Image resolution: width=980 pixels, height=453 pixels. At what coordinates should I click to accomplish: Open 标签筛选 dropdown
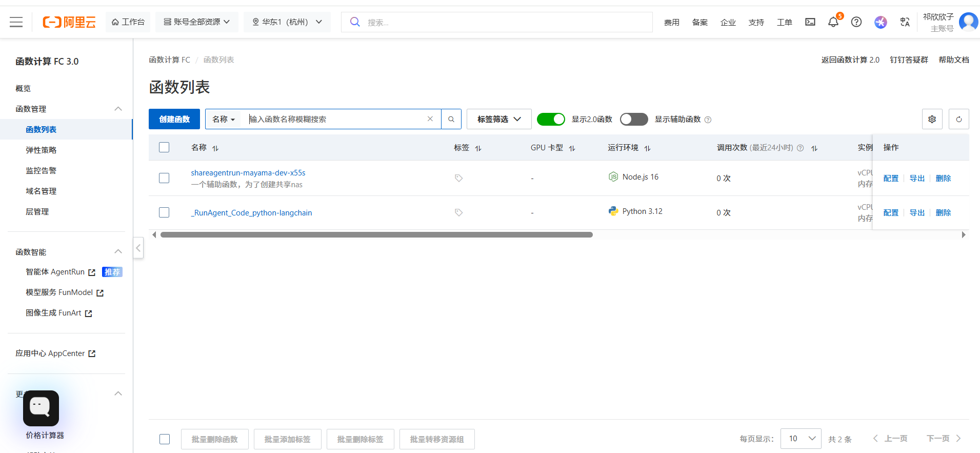click(499, 119)
